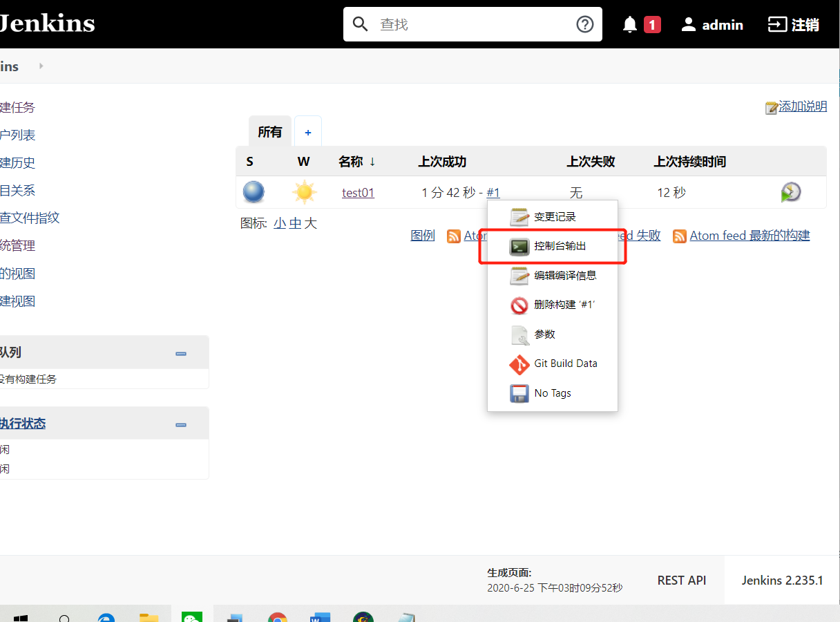Open Atom feed 最新的构建 link
This screenshot has height=622, width=840.
pyautogui.click(x=750, y=236)
